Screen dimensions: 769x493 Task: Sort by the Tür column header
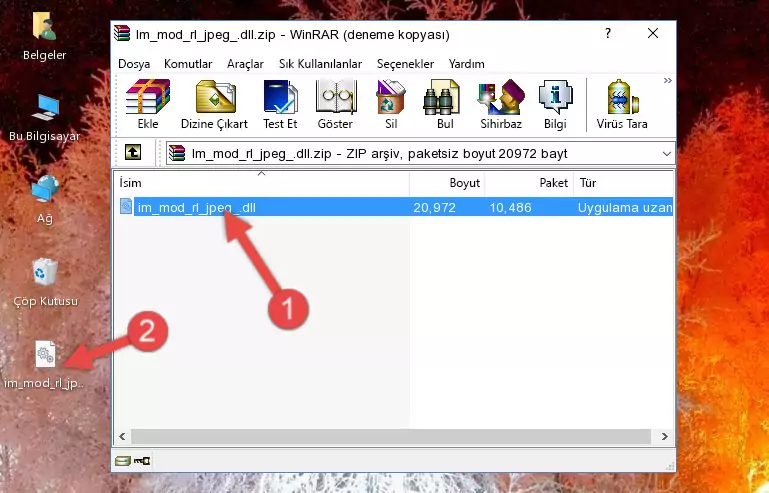tap(623, 182)
